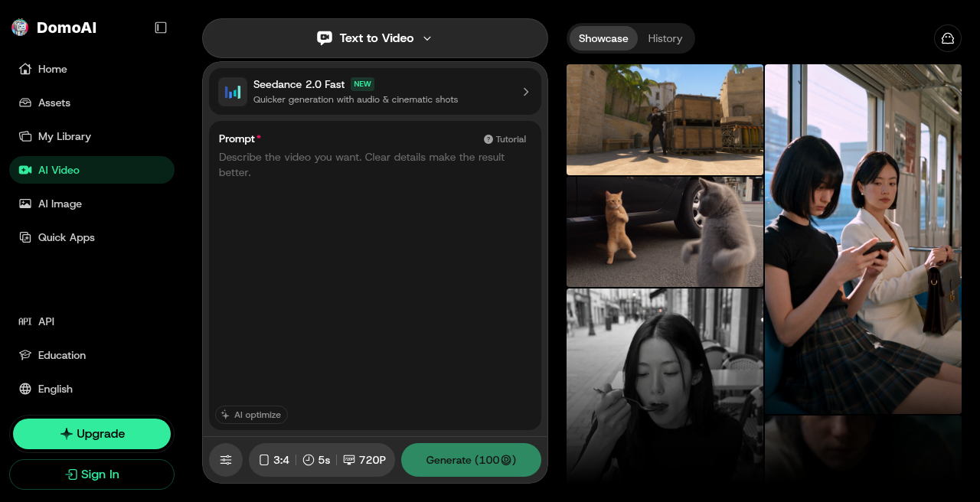
Task: Click the question mark icon near Tutorial
Action: pyautogui.click(x=488, y=139)
